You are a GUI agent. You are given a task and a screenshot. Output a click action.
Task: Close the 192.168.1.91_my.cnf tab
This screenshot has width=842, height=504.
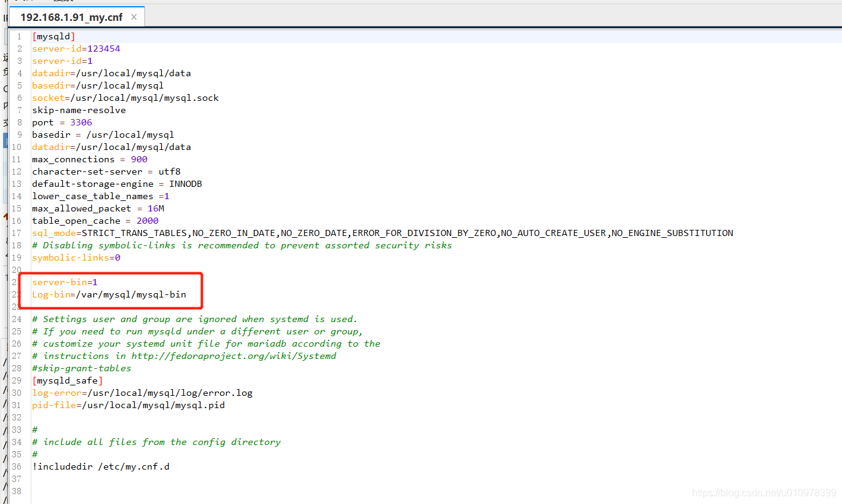click(134, 17)
